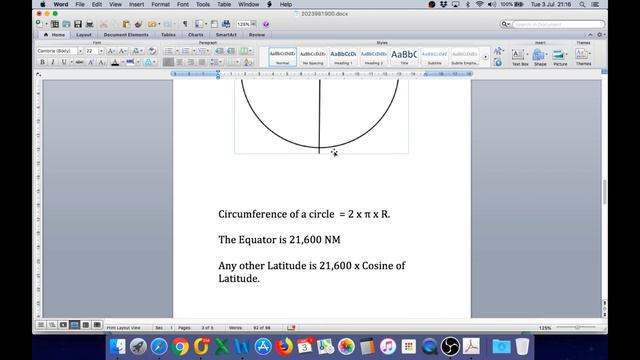Click the Format Painter brush icon
Viewport: 640px width, 360px height.
138,24
